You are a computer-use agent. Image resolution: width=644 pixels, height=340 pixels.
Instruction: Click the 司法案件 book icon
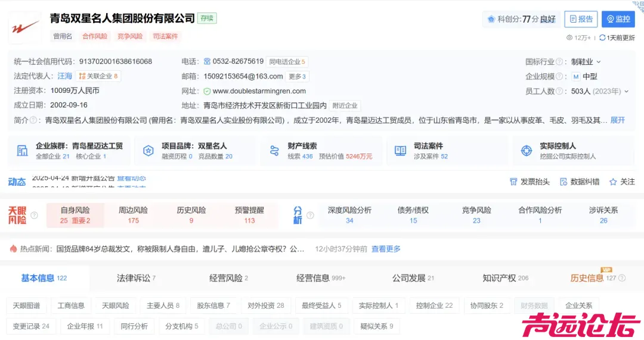pyautogui.click(x=401, y=151)
